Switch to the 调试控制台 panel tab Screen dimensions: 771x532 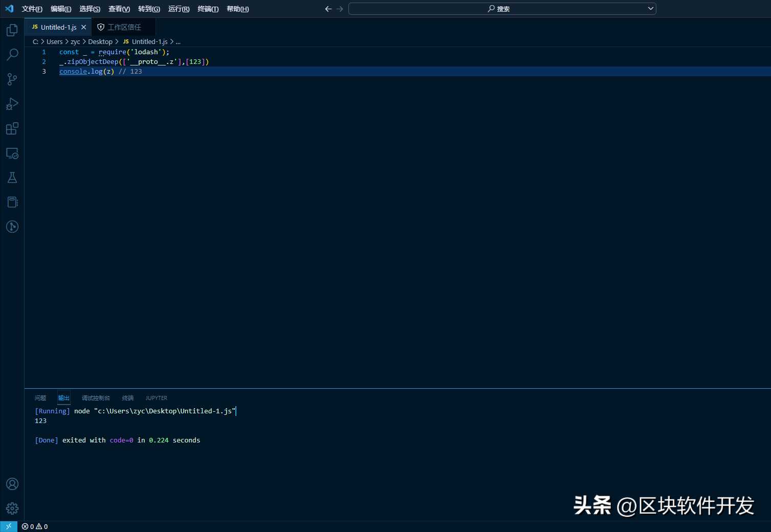pyautogui.click(x=96, y=398)
